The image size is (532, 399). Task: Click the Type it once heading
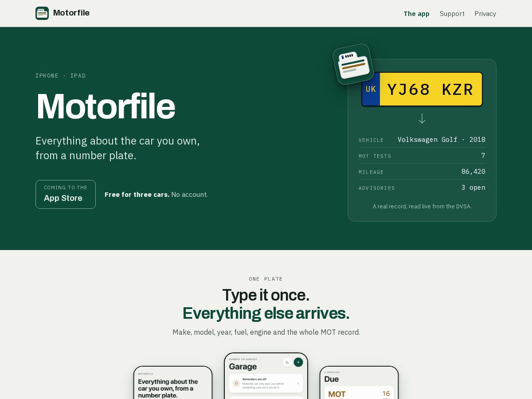tap(266, 295)
